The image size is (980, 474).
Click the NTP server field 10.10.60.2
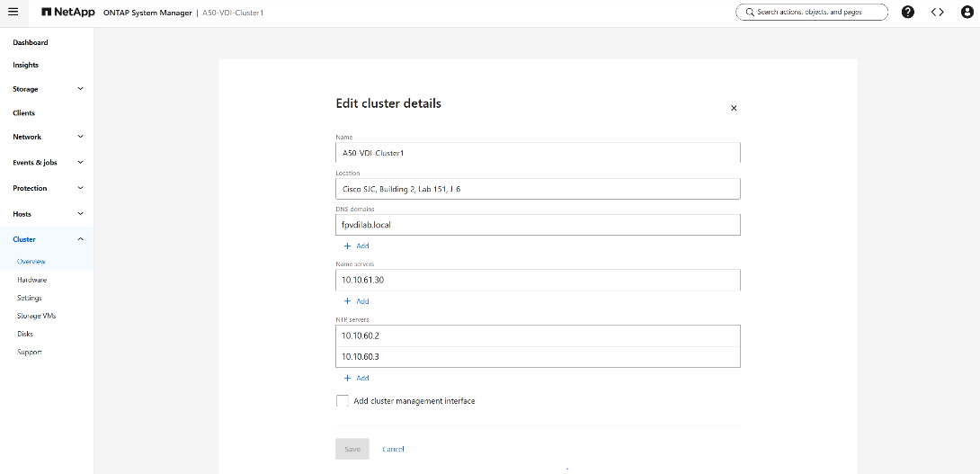538,335
